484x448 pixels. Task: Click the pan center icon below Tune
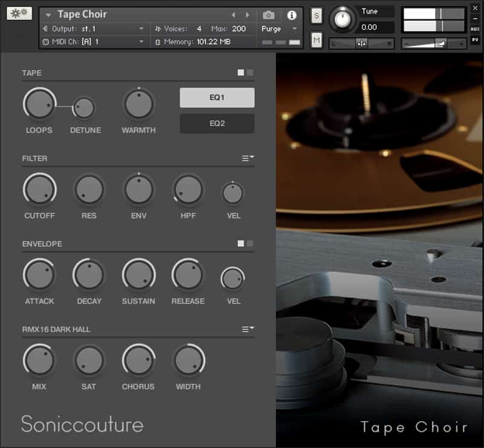tap(361, 43)
